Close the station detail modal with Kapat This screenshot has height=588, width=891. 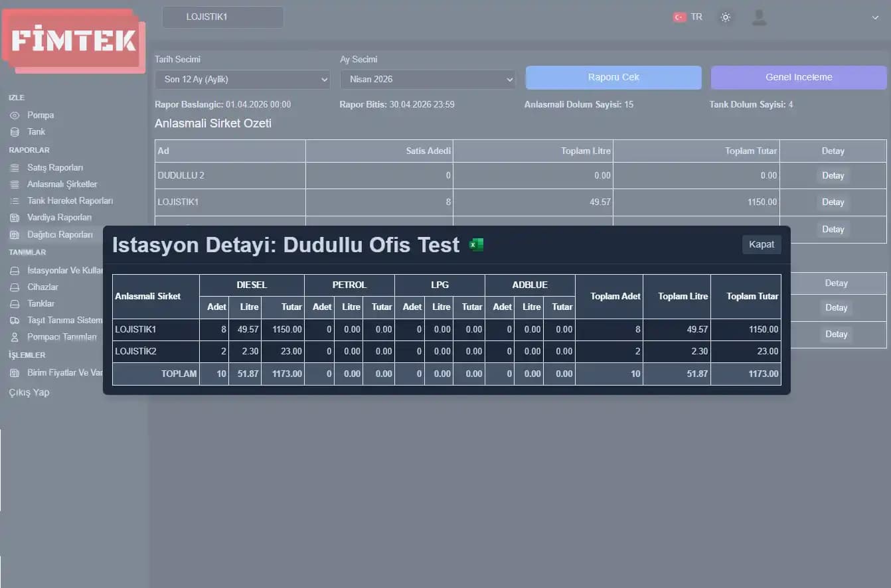click(x=761, y=244)
